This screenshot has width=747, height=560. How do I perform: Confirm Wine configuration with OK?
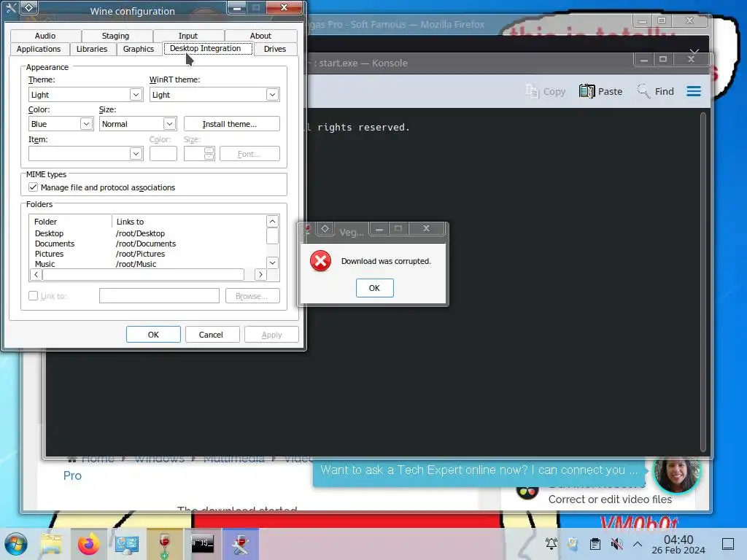(x=153, y=335)
